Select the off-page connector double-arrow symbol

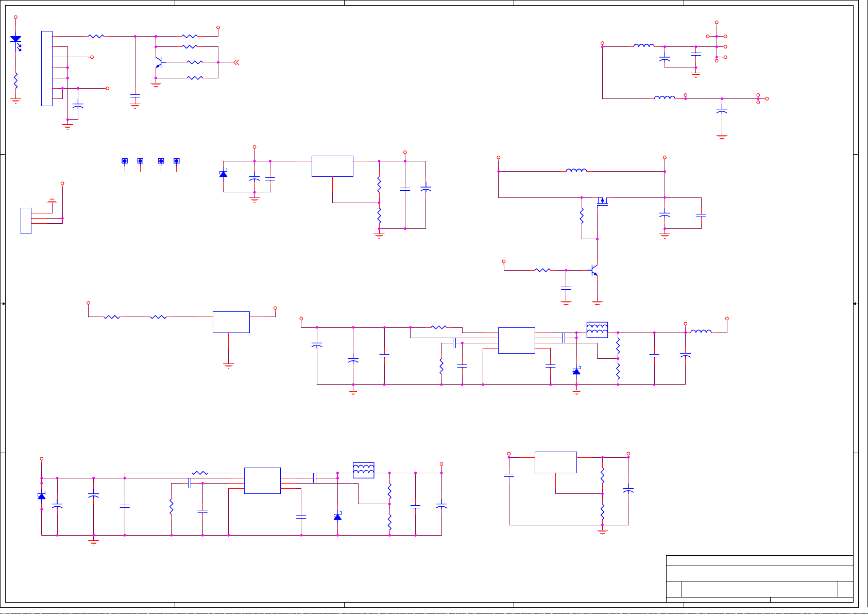(236, 62)
